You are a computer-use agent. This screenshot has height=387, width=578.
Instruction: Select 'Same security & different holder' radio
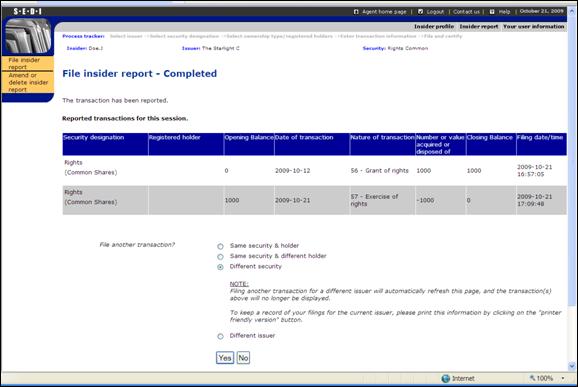[x=220, y=257]
